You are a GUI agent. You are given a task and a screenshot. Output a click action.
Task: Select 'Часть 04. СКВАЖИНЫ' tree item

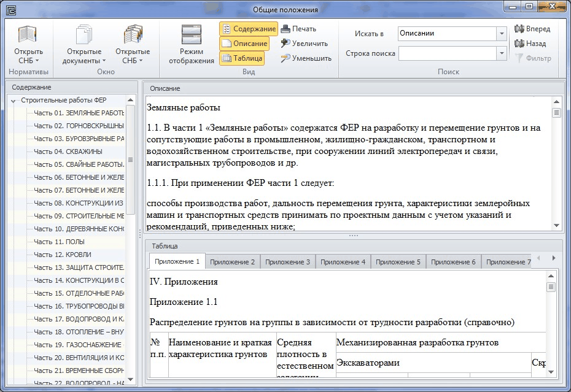point(68,152)
